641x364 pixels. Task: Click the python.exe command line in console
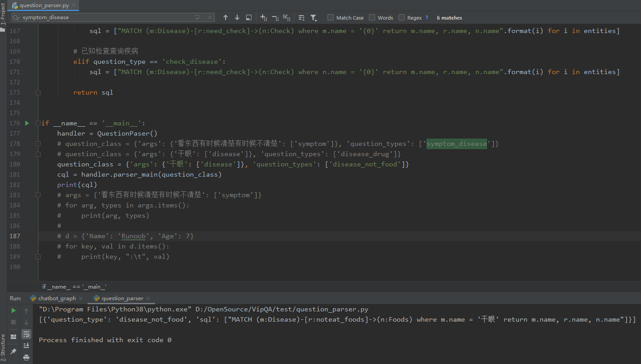204,309
